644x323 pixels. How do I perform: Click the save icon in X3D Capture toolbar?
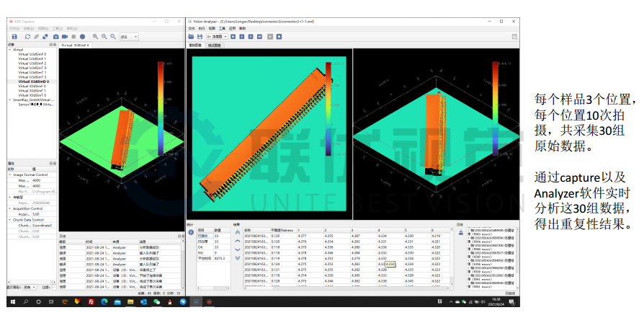tap(15, 36)
